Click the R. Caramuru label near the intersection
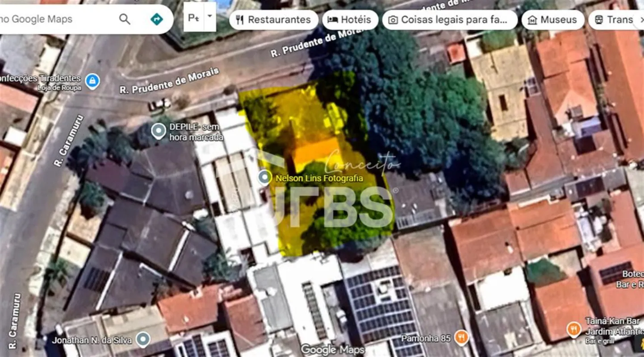 pos(69,141)
